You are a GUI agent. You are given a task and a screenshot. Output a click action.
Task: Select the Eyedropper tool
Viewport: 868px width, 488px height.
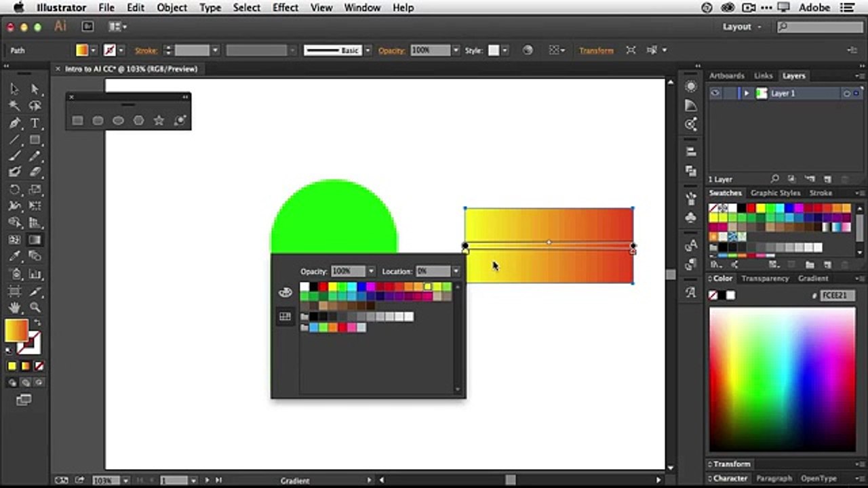pyautogui.click(x=14, y=257)
